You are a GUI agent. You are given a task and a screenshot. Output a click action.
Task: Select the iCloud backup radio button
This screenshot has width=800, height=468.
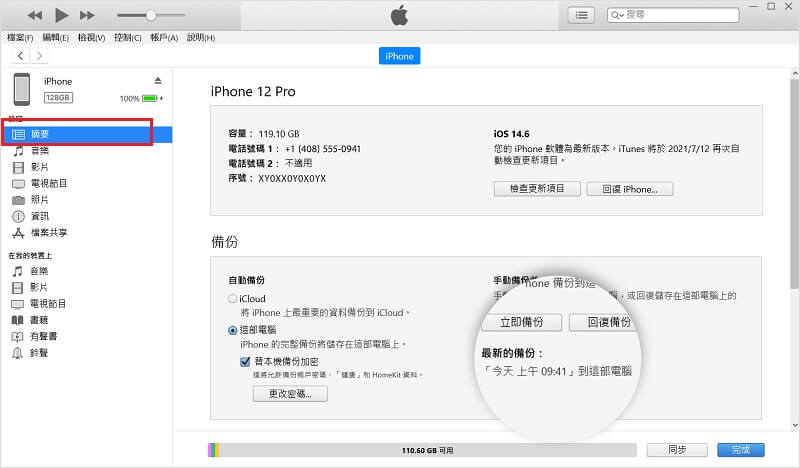click(233, 299)
